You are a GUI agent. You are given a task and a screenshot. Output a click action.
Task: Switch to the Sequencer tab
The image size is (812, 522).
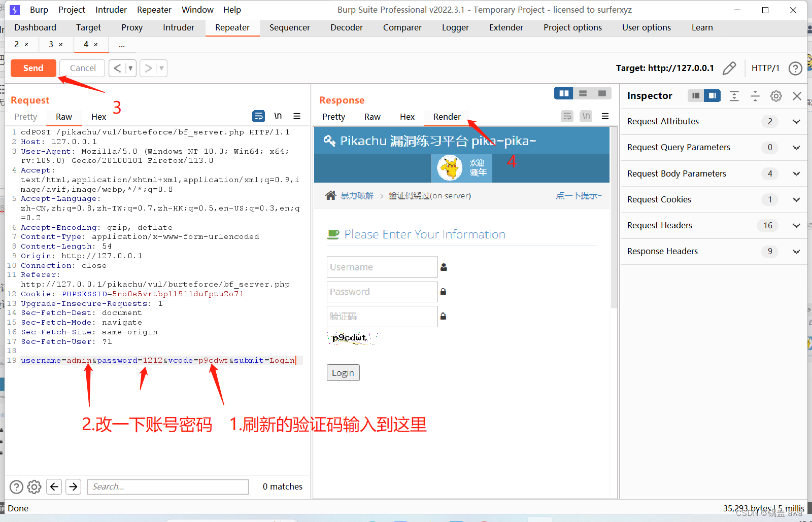click(x=290, y=27)
